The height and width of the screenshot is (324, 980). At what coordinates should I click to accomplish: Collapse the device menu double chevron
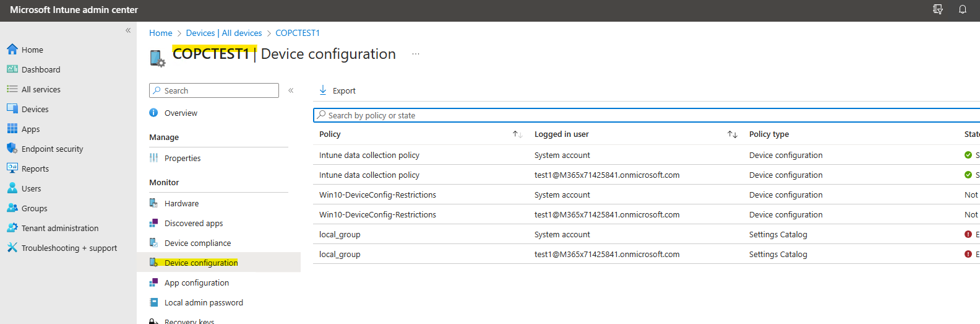(291, 90)
